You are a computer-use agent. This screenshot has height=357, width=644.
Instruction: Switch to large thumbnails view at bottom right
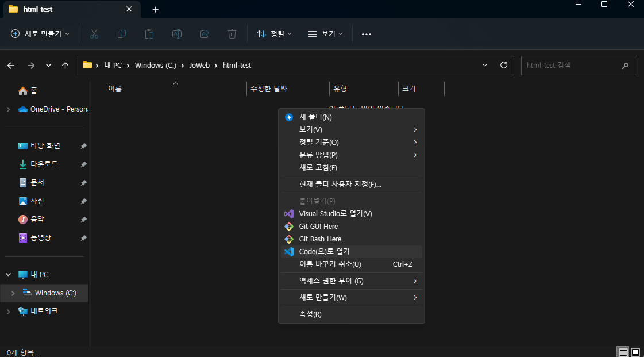[x=635, y=351]
